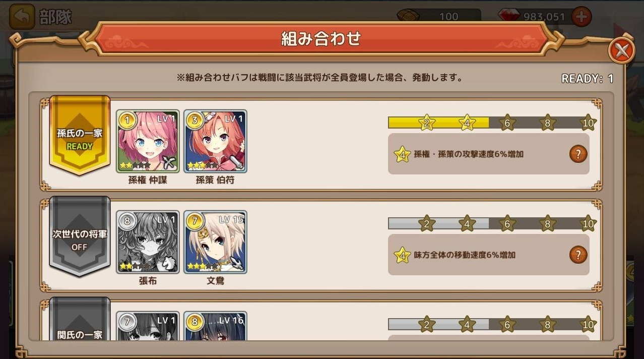The height and width of the screenshot is (359, 644).
Task: Select the 孫権 仲謀 character portrait
Action: (148, 141)
